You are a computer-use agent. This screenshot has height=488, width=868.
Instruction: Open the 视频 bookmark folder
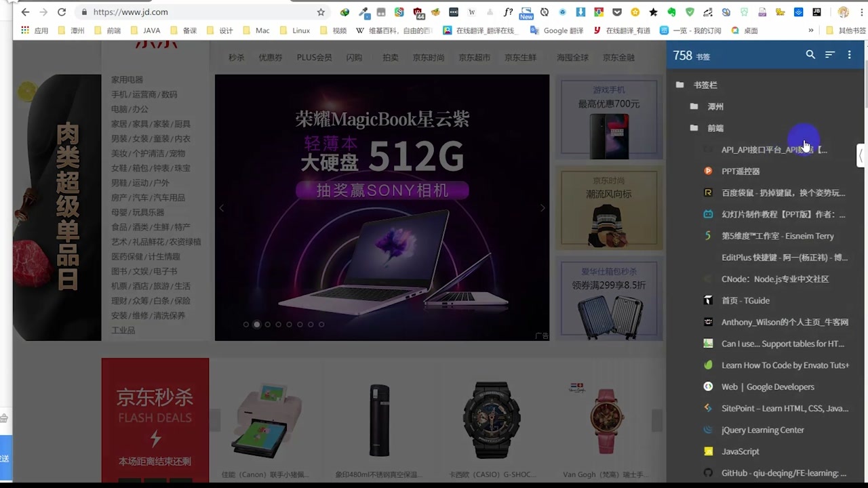[333, 30]
